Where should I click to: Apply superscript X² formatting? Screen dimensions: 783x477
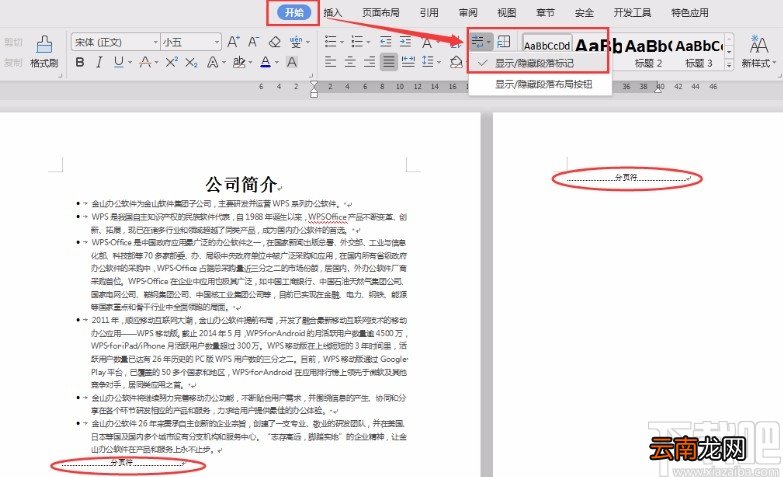tap(172, 62)
